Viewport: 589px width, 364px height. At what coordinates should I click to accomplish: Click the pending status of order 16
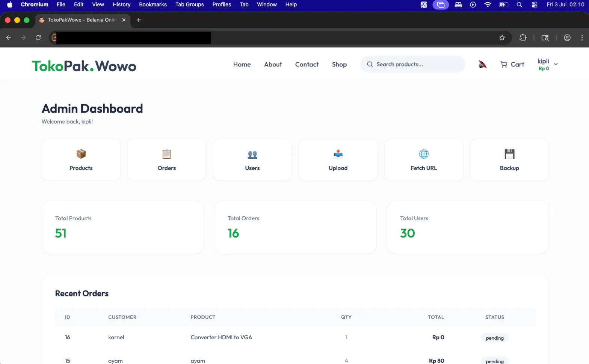point(495,338)
